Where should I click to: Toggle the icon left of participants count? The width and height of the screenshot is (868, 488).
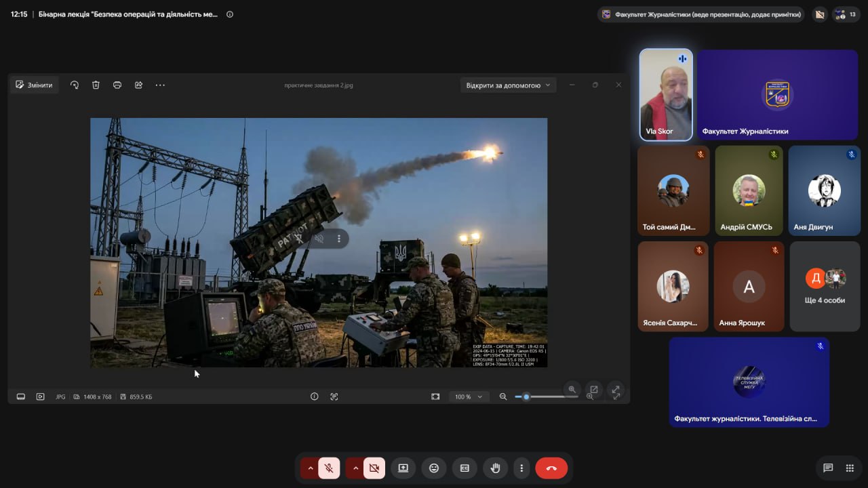pyautogui.click(x=820, y=14)
